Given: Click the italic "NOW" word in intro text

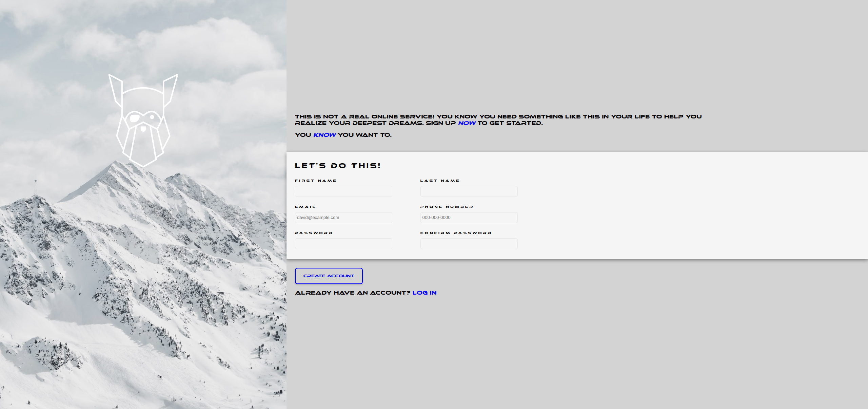Looking at the screenshot, I should point(467,123).
